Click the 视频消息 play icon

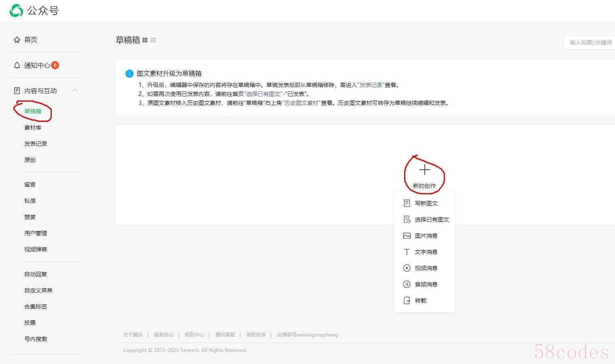coord(407,268)
